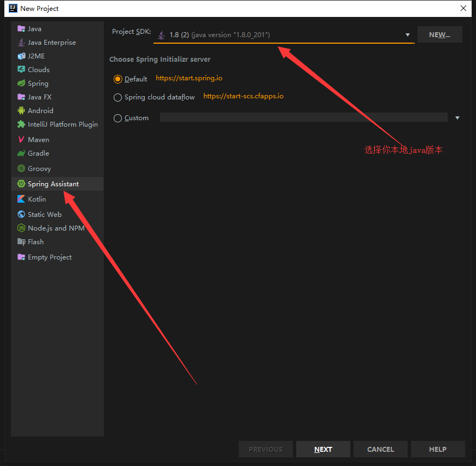476x466 pixels.
Task: Select Spring Assistant project type
Action: point(57,184)
